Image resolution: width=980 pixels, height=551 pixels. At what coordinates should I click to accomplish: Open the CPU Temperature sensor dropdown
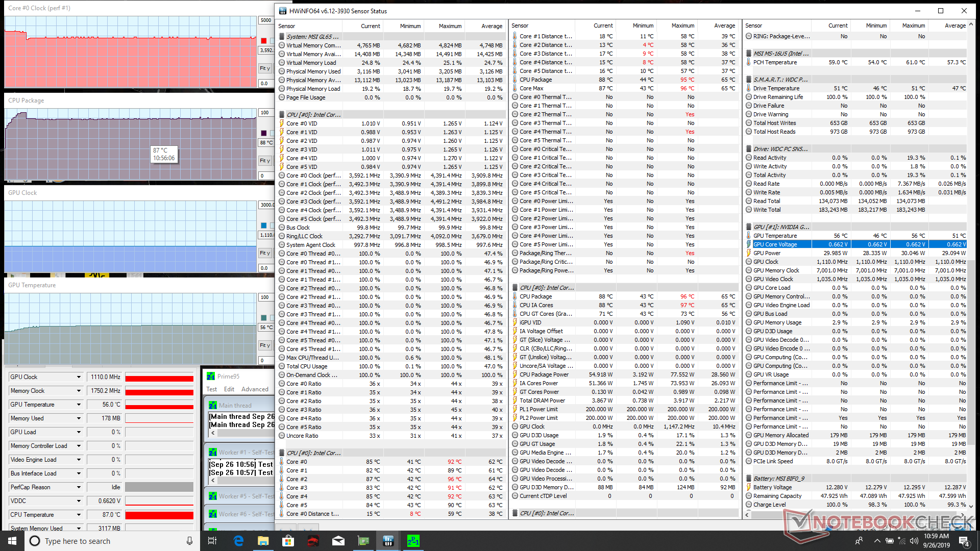pos(79,515)
